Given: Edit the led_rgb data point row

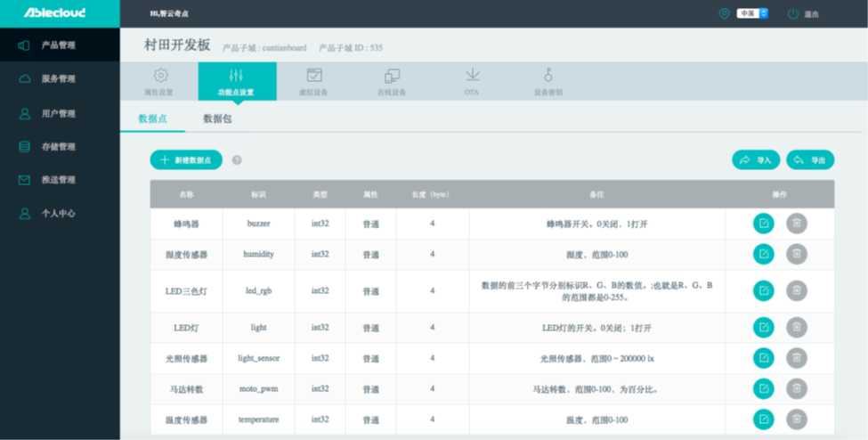Looking at the screenshot, I should pyautogui.click(x=763, y=290).
